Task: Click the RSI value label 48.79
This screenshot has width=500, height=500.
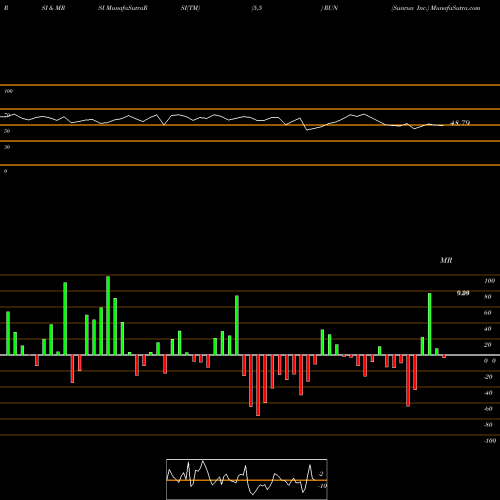Action: coord(460,123)
